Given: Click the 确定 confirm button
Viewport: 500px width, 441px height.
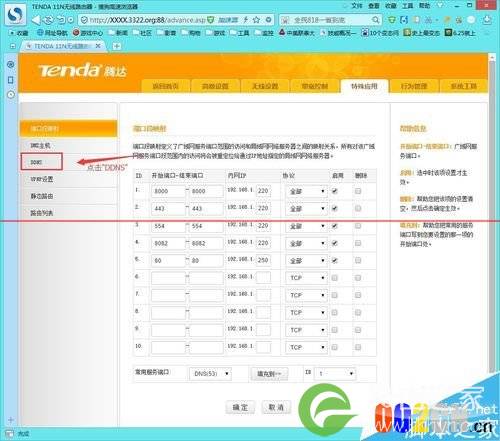Looking at the screenshot, I should (x=240, y=407).
